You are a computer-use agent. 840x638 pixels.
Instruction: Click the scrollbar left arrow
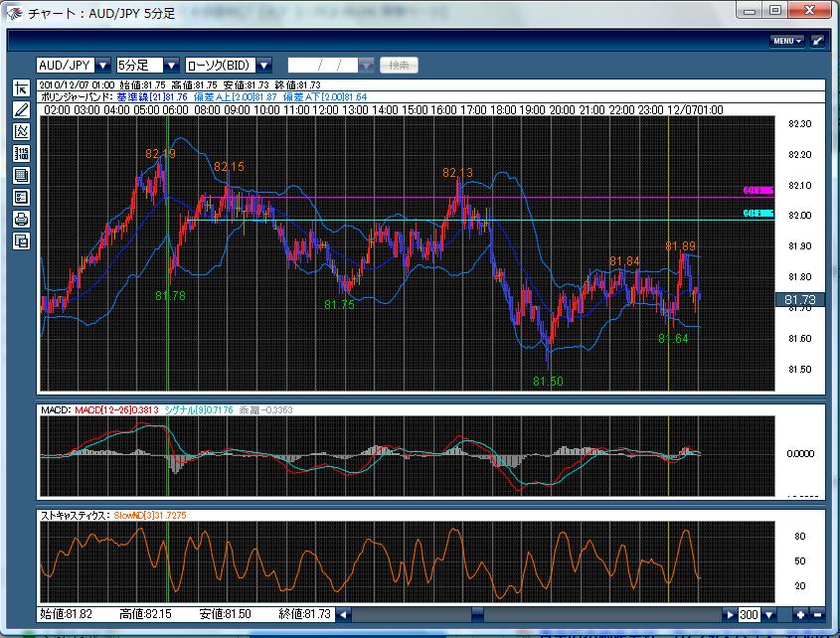point(343,614)
